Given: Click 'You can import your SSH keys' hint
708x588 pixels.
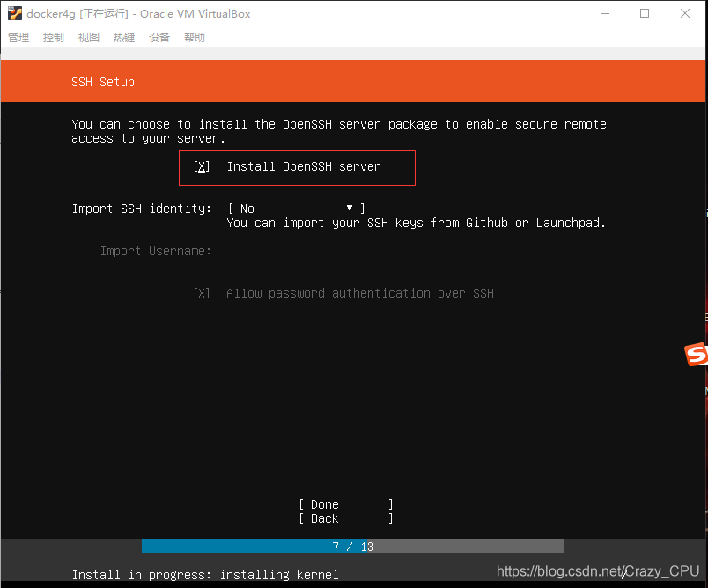Looking at the screenshot, I should point(416,223).
